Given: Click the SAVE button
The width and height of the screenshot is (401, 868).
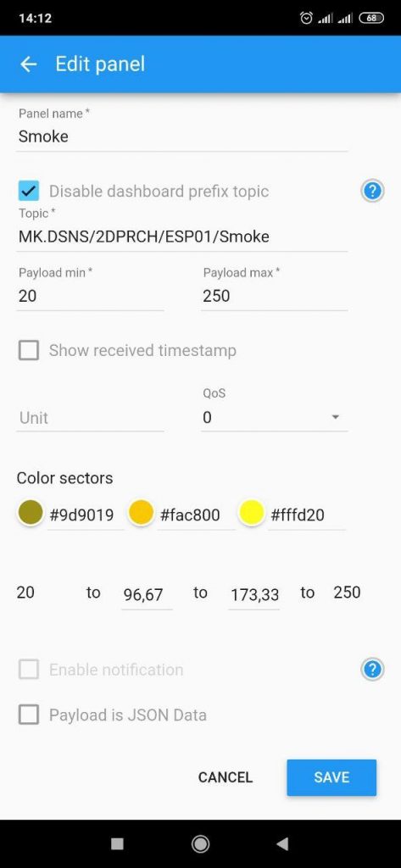Looking at the screenshot, I should pos(331,777).
